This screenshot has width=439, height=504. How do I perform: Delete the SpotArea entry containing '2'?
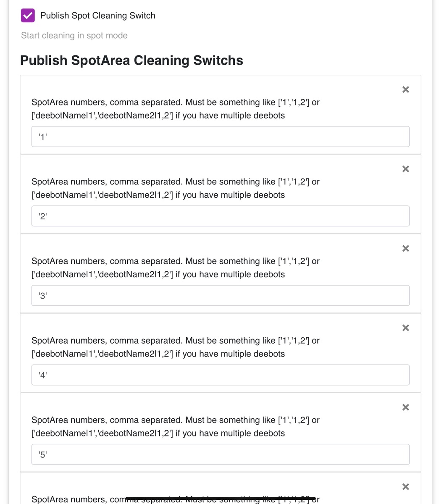(405, 169)
